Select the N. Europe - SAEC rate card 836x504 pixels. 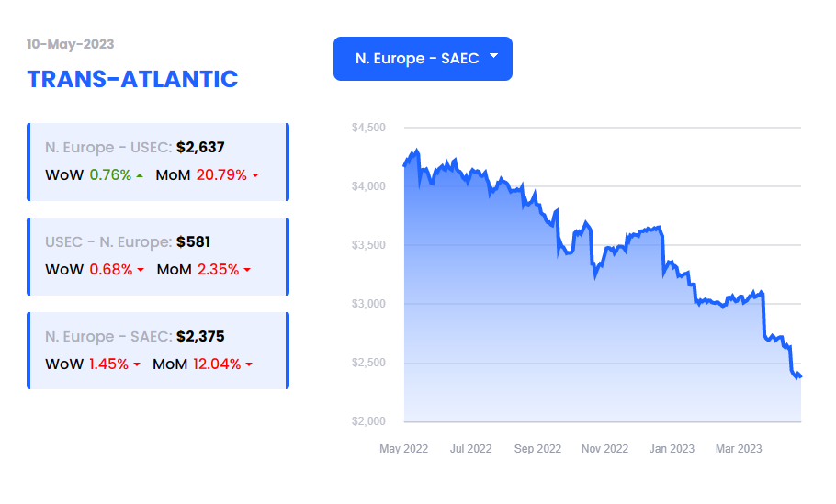click(158, 351)
